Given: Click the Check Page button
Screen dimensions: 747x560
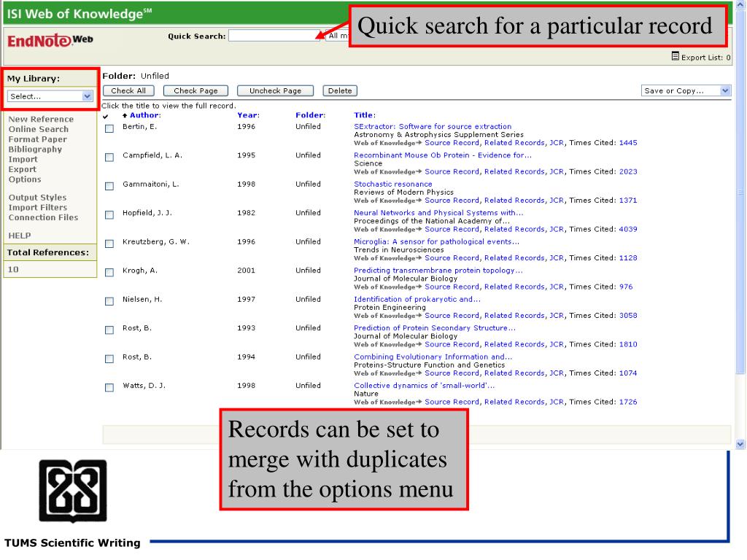Looking at the screenshot, I should (196, 90).
